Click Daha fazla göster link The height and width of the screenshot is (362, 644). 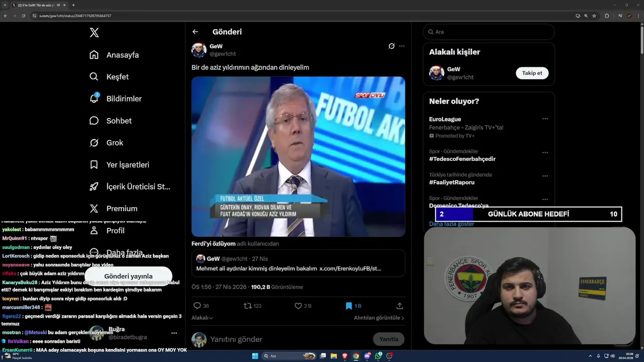451,224
